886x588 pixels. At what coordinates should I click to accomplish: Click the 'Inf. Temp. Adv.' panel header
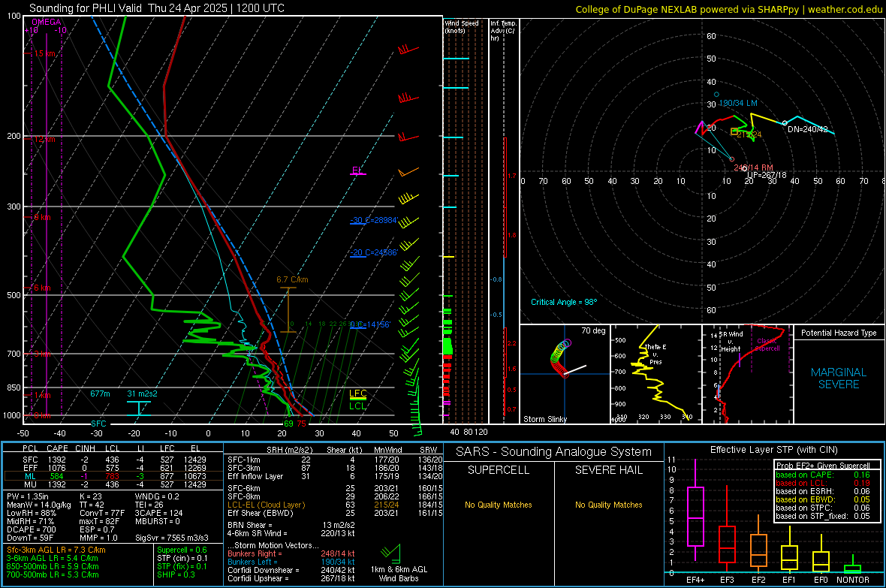pyautogui.click(x=504, y=31)
